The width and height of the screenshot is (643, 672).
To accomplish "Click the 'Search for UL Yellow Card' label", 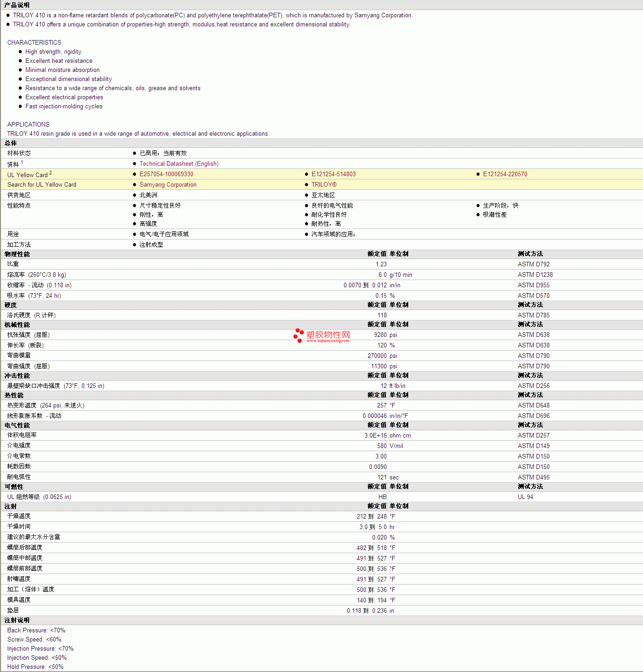I will click(42, 185).
